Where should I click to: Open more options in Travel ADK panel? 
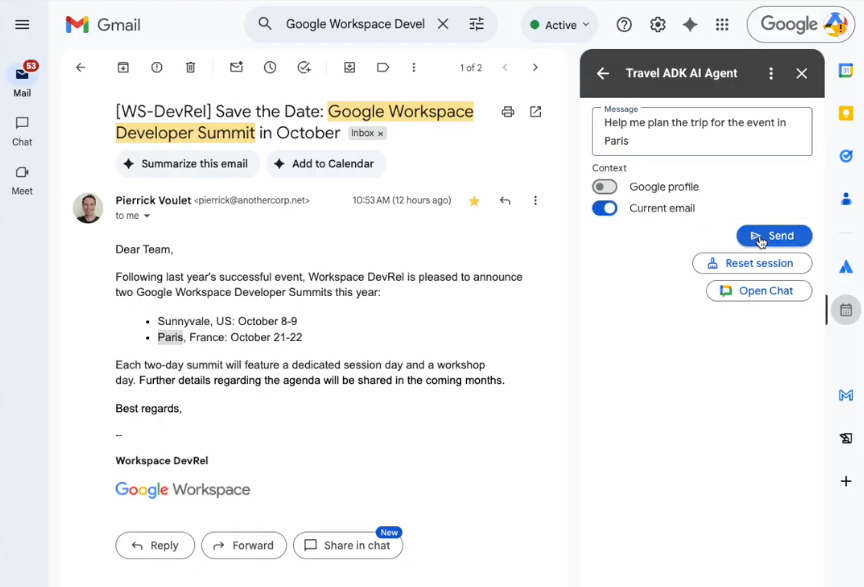771,73
